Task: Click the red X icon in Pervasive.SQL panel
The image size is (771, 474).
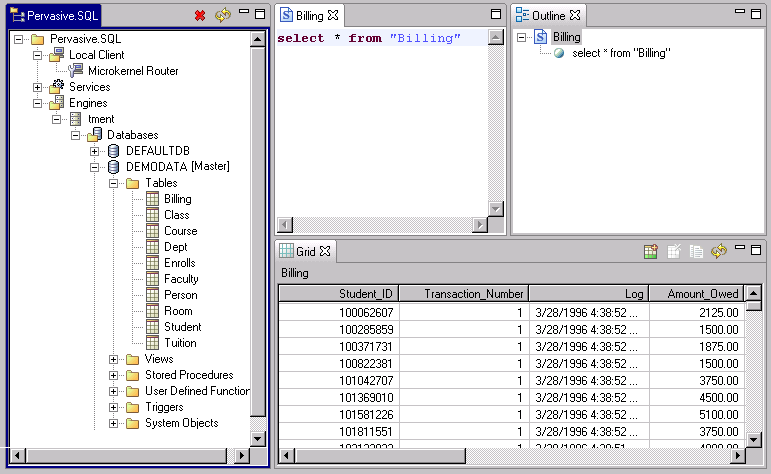Action: (x=200, y=16)
